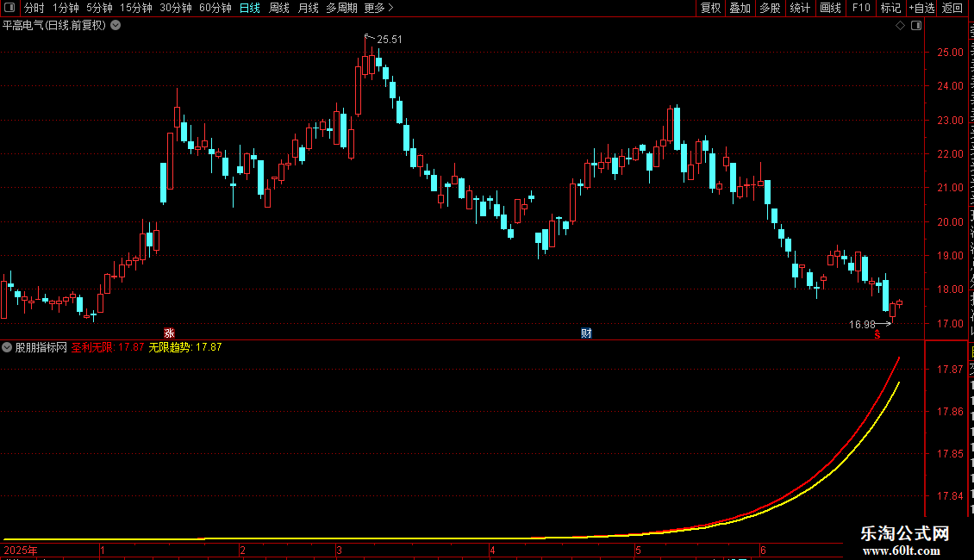Select the 15分钟 period
This screenshot has height=560, width=974.
136,8
